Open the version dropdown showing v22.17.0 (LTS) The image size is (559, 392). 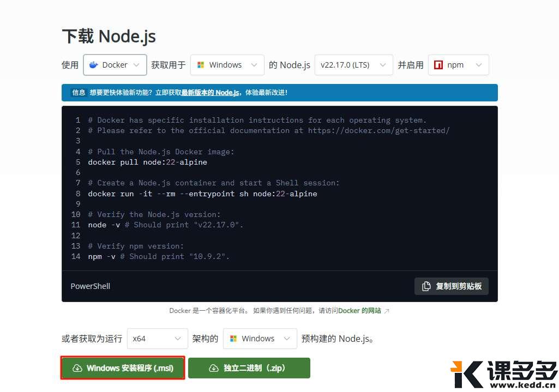point(353,64)
